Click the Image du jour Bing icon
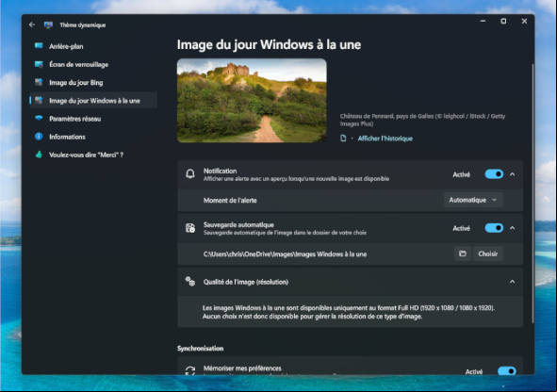The height and width of the screenshot is (392, 557). coord(39,82)
